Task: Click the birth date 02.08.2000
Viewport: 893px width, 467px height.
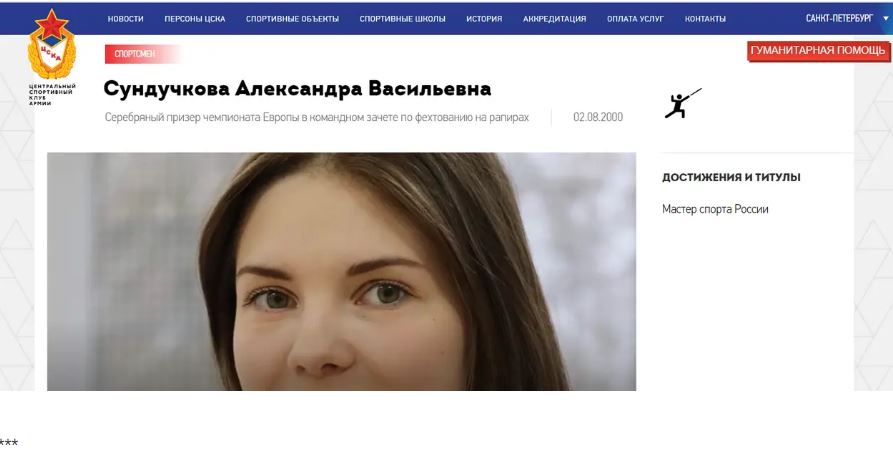Action: (598, 117)
